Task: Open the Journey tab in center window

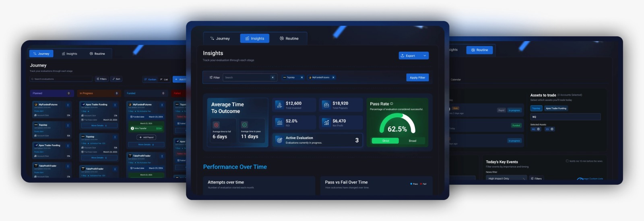Action: [x=220, y=38]
